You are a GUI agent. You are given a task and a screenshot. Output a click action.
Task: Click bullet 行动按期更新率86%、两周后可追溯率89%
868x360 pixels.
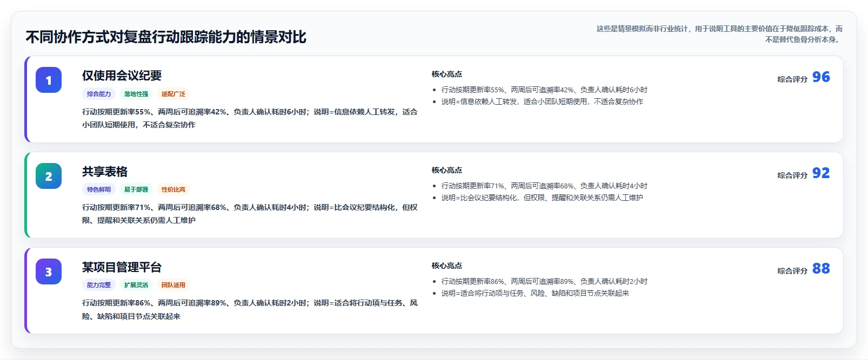click(x=544, y=282)
